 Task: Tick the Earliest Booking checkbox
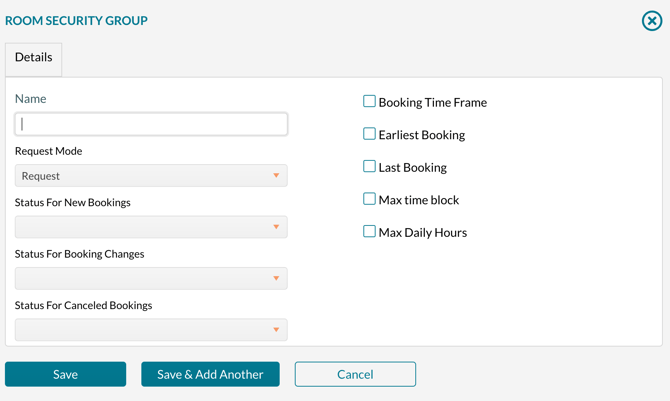(369, 134)
